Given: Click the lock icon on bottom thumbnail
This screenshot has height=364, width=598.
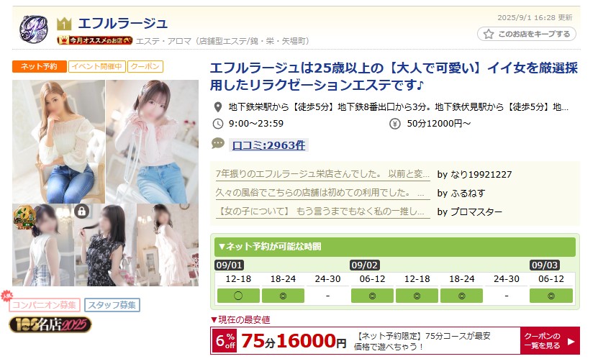Looking at the screenshot, I should pos(81,211).
